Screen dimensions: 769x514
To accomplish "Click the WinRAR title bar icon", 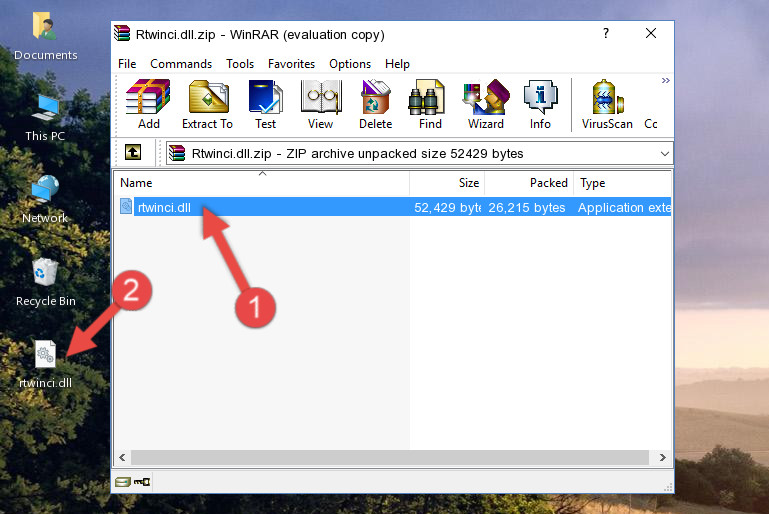I will click(122, 33).
